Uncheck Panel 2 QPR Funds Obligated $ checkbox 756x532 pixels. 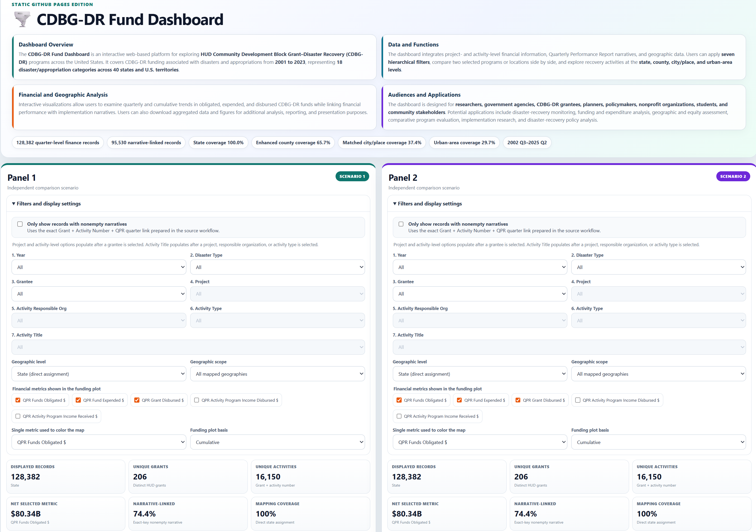[399, 400]
